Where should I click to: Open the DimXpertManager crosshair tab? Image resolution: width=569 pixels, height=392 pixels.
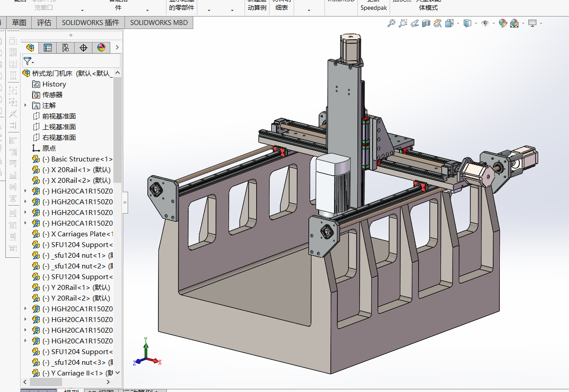(83, 48)
